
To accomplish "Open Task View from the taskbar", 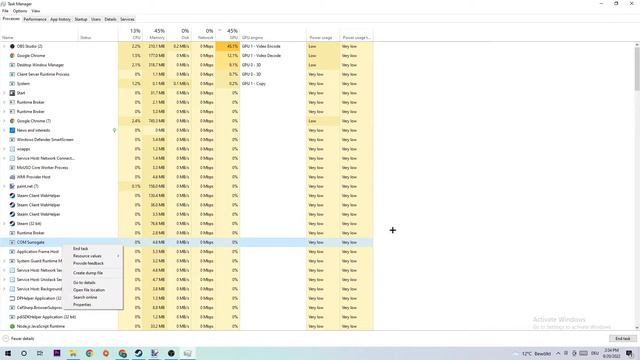I will tap(40, 353).
